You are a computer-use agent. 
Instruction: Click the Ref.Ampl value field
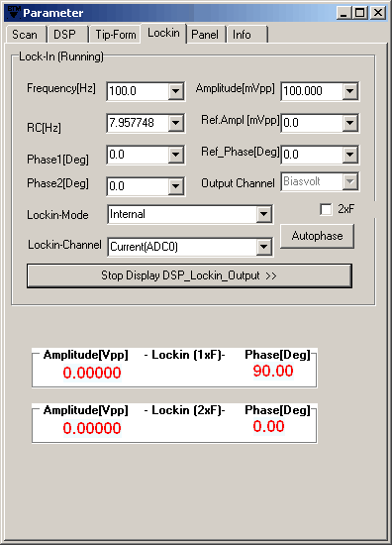(x=313, y=123)
